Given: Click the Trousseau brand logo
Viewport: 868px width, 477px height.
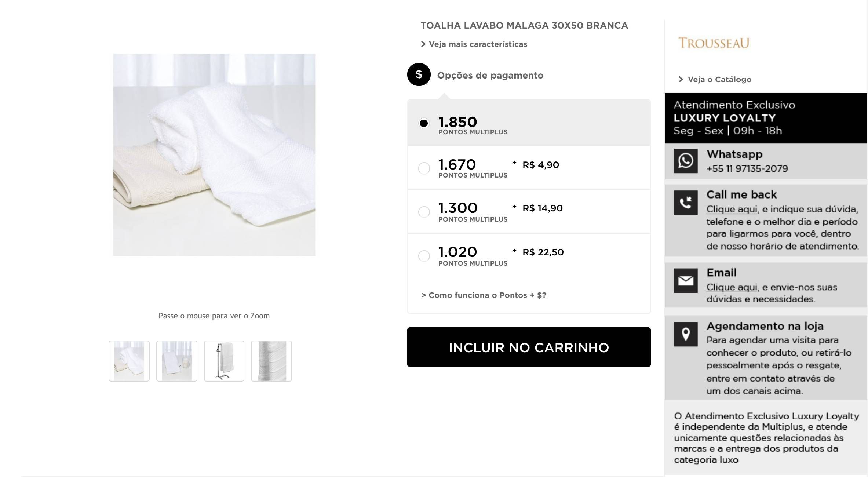Looking at the screenshot, I should 714,43.
